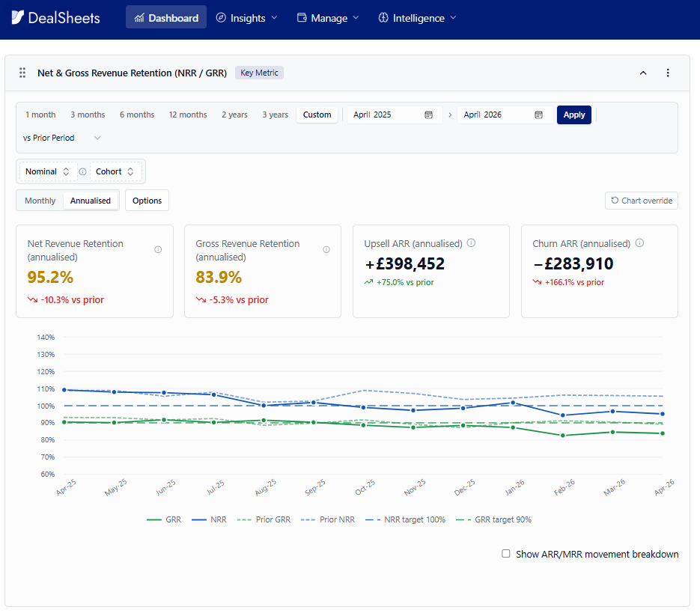Screen dimensions: 700x613
Task: Click the Feb-26 GRR data point
Action: click(x=563, y=436)
